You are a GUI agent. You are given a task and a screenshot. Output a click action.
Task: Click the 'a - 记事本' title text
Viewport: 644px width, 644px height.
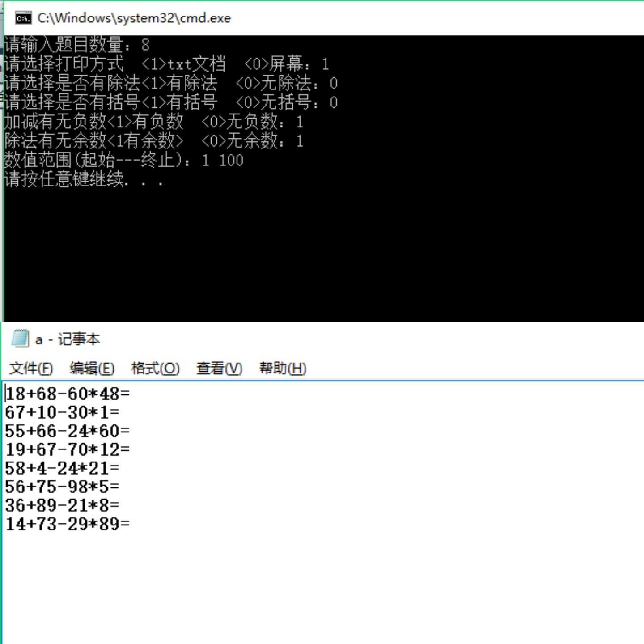(68, 339)
